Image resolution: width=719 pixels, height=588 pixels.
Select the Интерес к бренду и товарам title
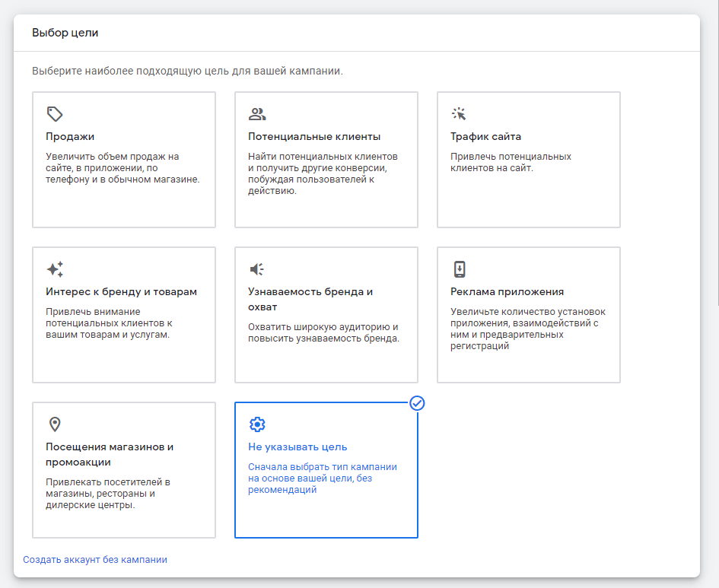(121, 292)
